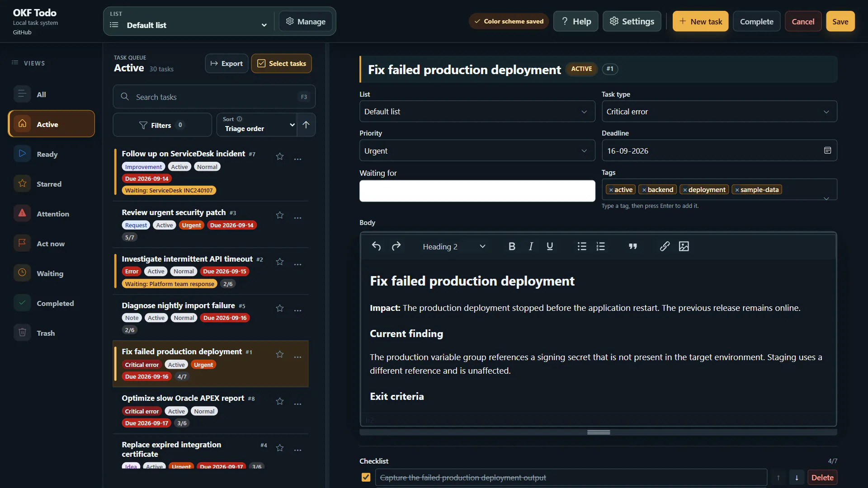Expand the Task type dropdown
Viewport: 868px width, 488px height.
click(x=719, y=112)
